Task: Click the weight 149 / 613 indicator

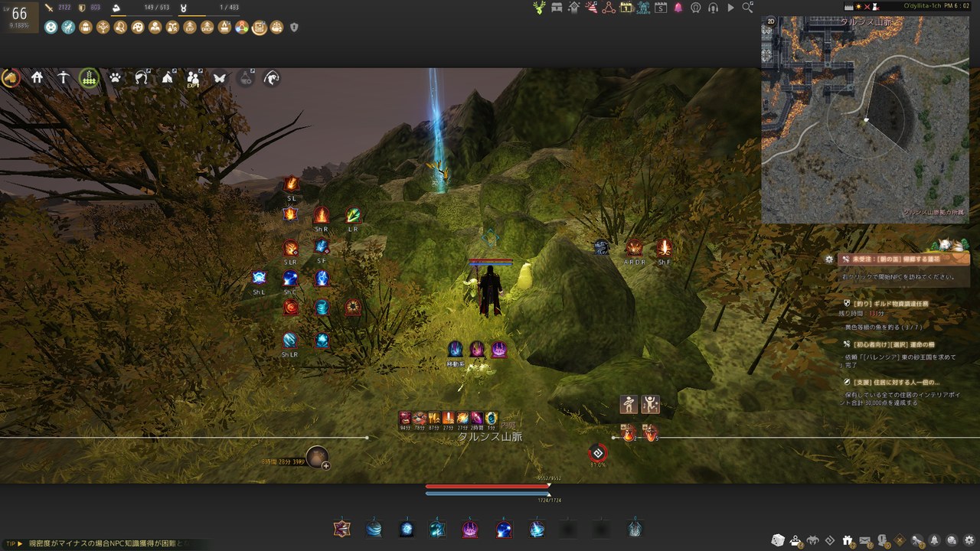Action: click(x=157, y=8)
